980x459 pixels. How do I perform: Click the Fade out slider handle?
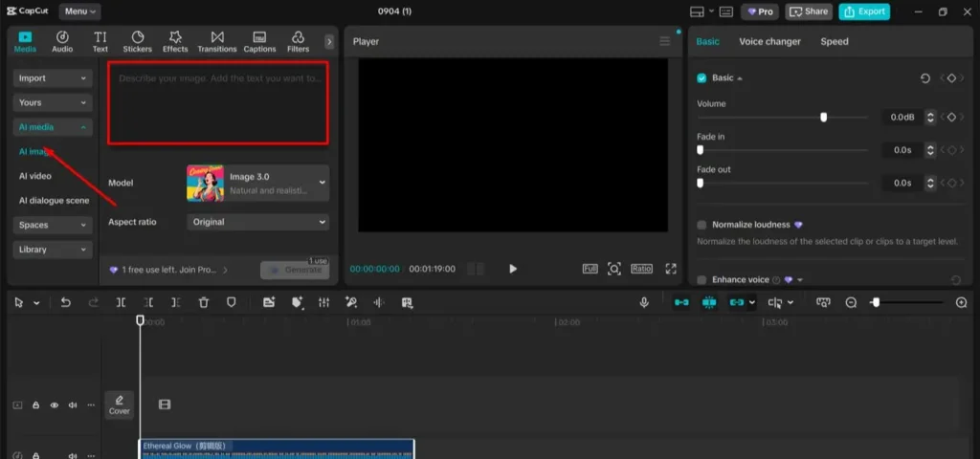(x=700, y=183)
